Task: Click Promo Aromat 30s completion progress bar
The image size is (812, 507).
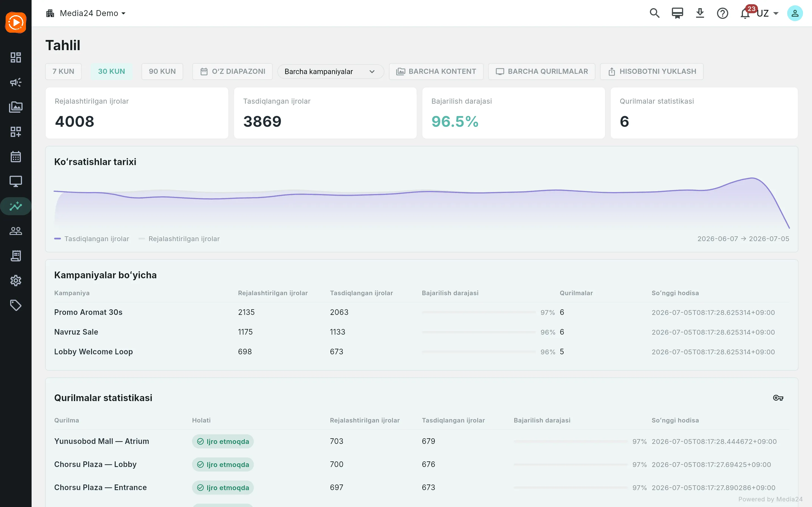Action: point(479,312)
